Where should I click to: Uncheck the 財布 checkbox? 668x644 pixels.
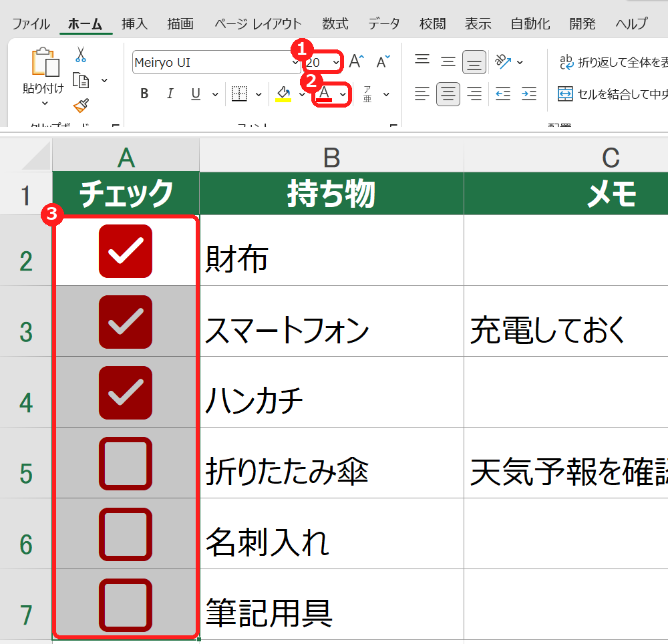pos(126,251)
